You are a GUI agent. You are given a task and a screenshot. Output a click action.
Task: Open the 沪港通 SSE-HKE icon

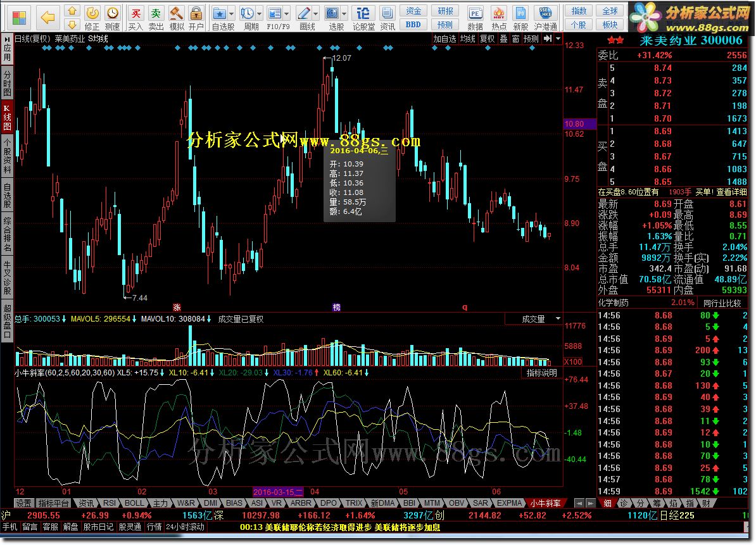tap(545, 18)
